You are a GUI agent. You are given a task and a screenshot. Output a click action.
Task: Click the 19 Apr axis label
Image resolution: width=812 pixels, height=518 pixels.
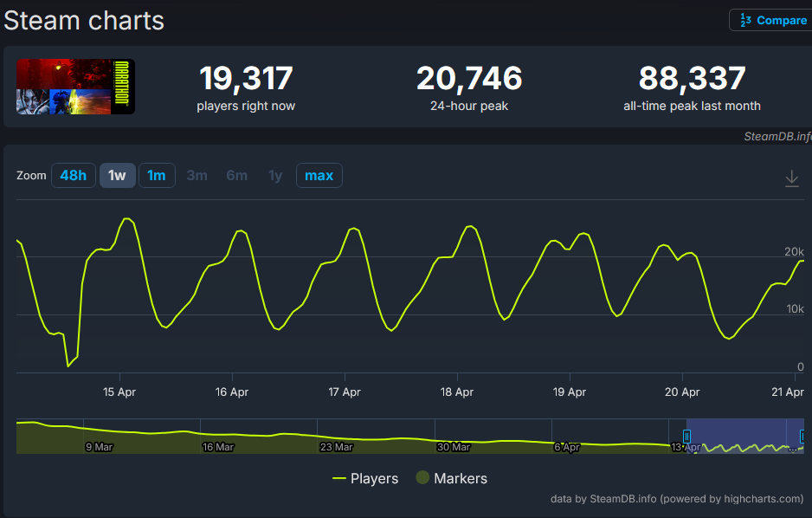[569, 392]
